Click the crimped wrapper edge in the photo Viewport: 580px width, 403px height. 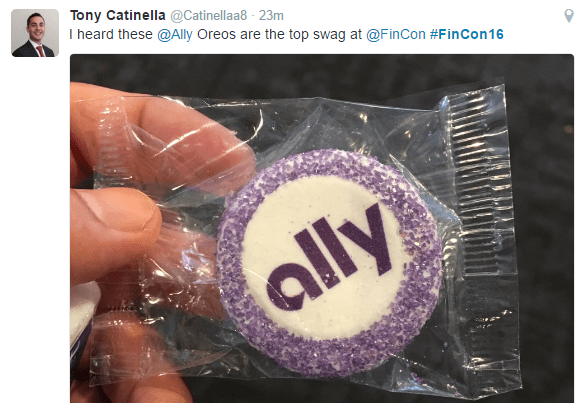481,229
